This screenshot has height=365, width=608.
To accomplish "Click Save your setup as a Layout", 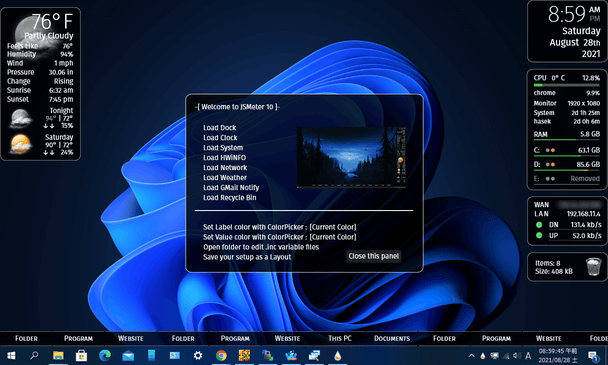I will pyautogui.click(x=247, y=257).
